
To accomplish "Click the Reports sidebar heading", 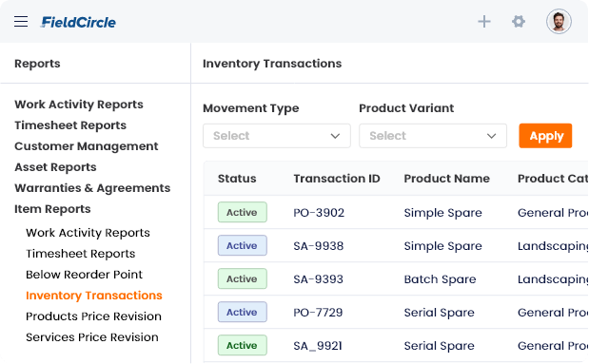I will (x=37, y=64).
